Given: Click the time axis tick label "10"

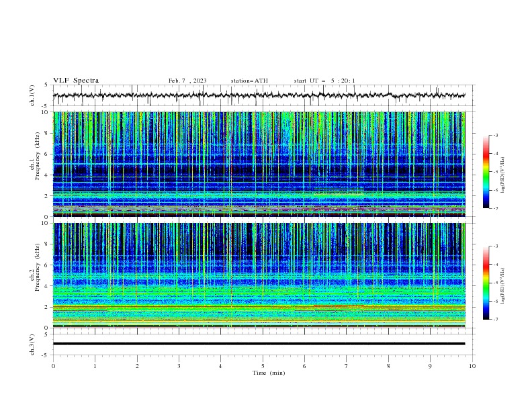Looking at the screenshot, I should click(472, 366).
